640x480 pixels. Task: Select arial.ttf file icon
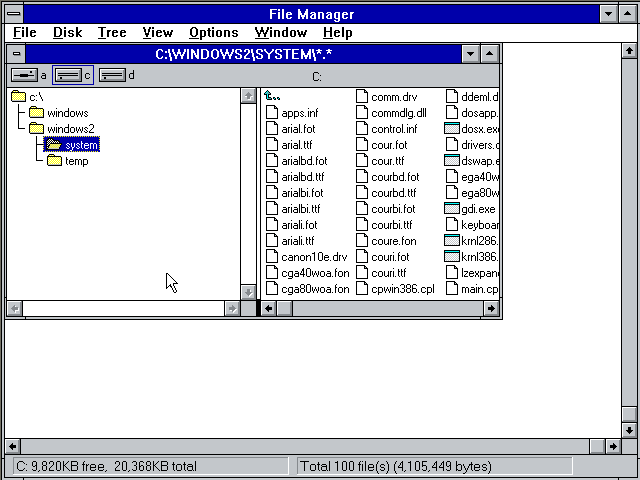click(x=272, y=144)
